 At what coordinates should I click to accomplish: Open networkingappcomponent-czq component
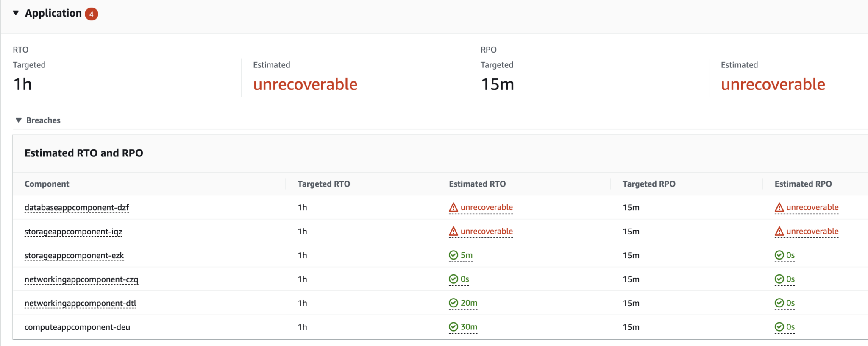[81, 279]
